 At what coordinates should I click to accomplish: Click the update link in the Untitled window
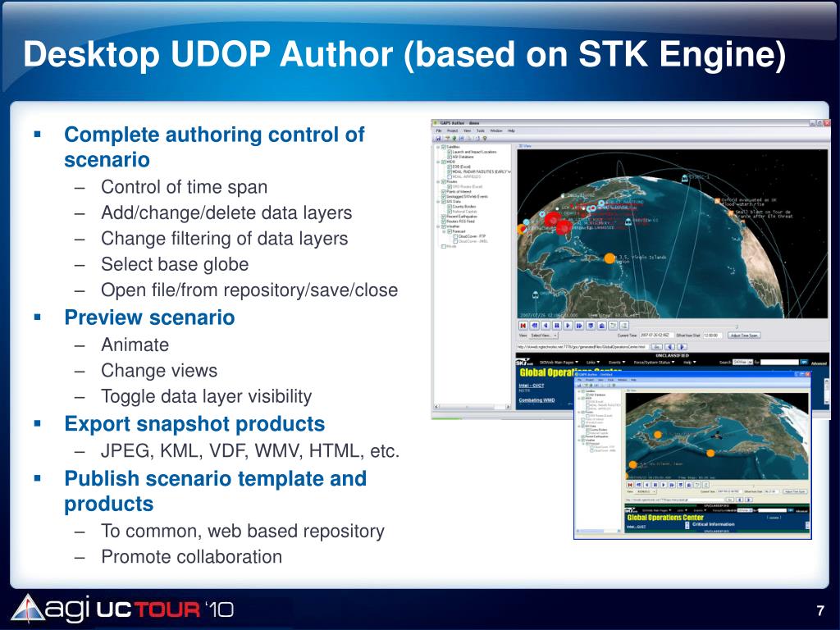pyautogui.click(x=774, y=518)
